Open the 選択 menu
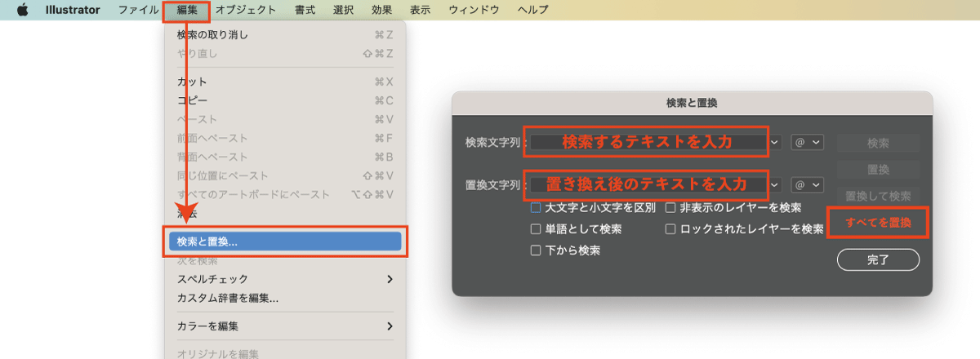 tap(344, 11)
